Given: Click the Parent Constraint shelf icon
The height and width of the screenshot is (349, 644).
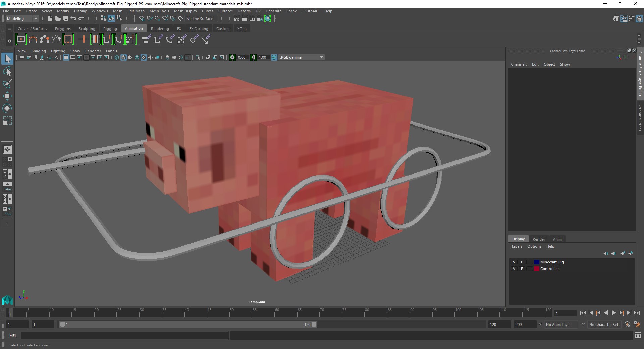Looking at the screenshot, I should 146,39.
